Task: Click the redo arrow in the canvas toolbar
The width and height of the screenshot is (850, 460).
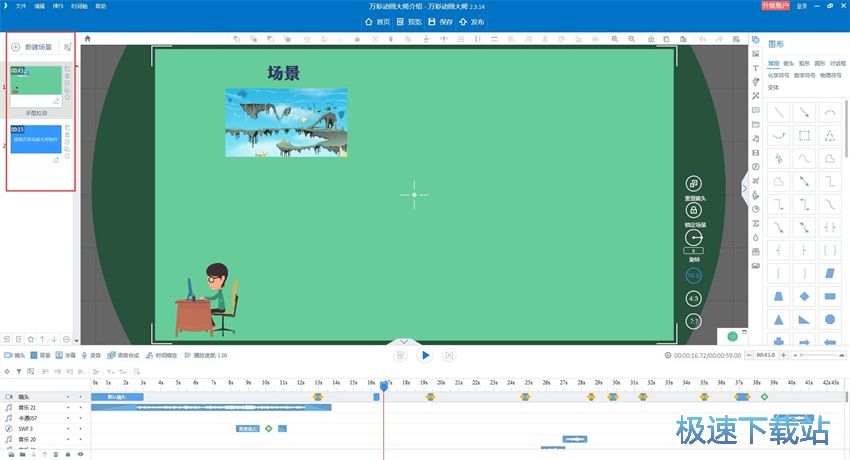Action: pos(719,39)
